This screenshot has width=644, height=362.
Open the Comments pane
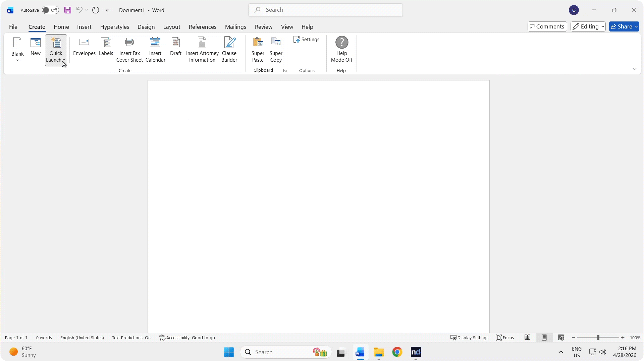point(547,26)
